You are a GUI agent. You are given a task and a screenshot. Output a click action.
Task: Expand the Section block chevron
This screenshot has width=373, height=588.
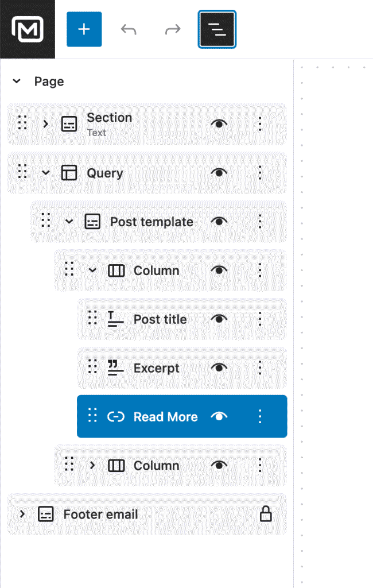[46, 123]
